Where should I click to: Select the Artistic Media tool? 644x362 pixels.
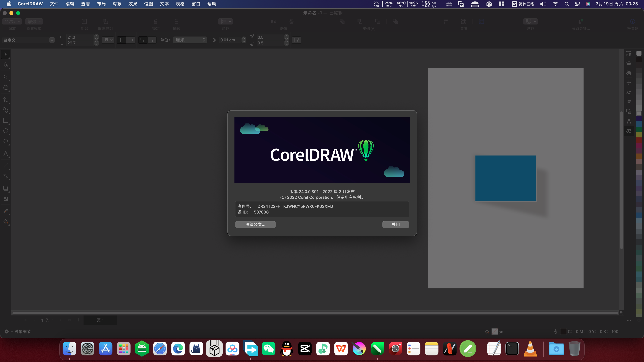[x=6, y=110]
